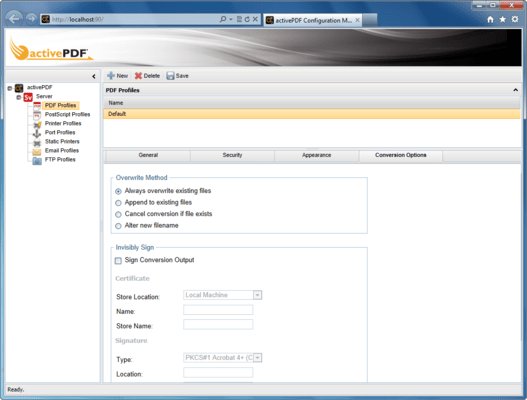Viewport: 527px width, 400px height.
Task: Click the certificate Name input field
Action: 218,310
